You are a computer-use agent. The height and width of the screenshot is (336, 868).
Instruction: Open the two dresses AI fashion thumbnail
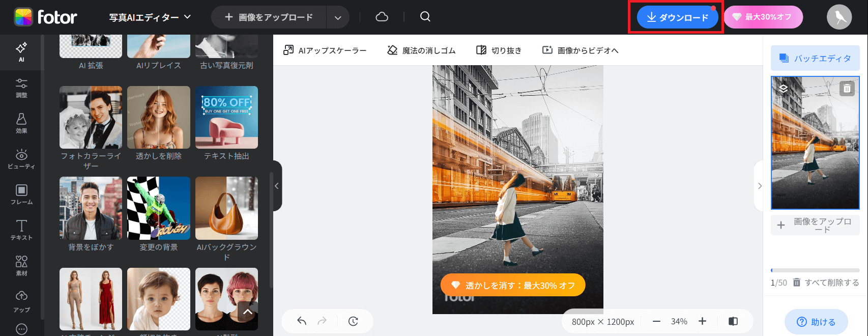[x=91, y=299]
